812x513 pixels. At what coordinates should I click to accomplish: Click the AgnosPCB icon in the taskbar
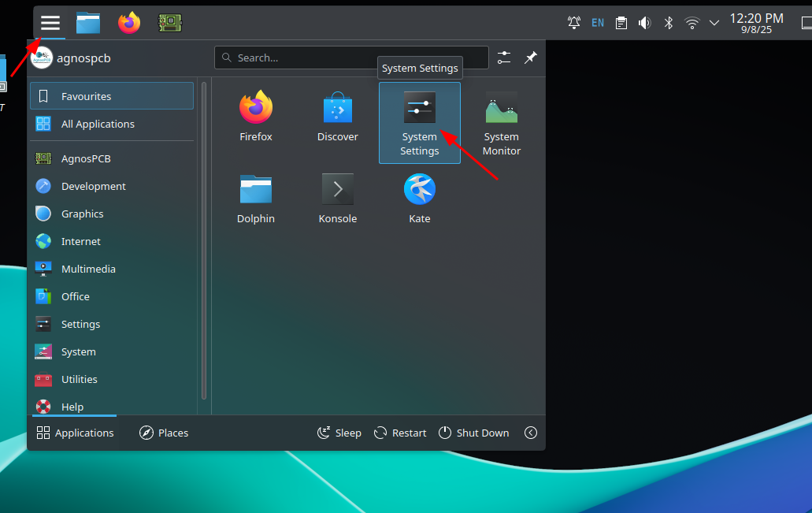point(170,23)
